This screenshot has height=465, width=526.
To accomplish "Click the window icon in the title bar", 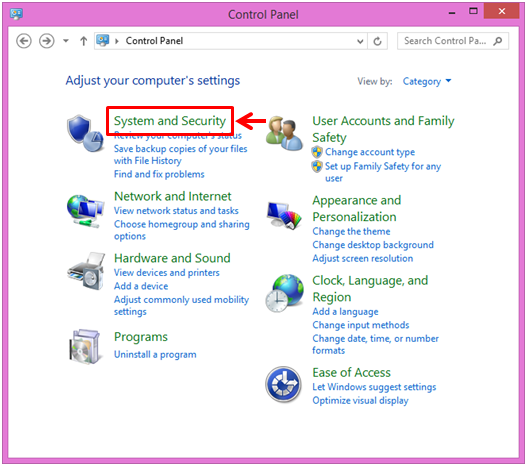I will tap(16, 14).
